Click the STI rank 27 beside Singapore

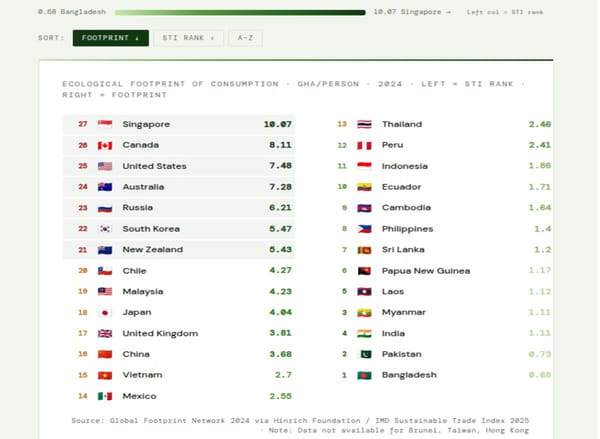coord(83,124)
